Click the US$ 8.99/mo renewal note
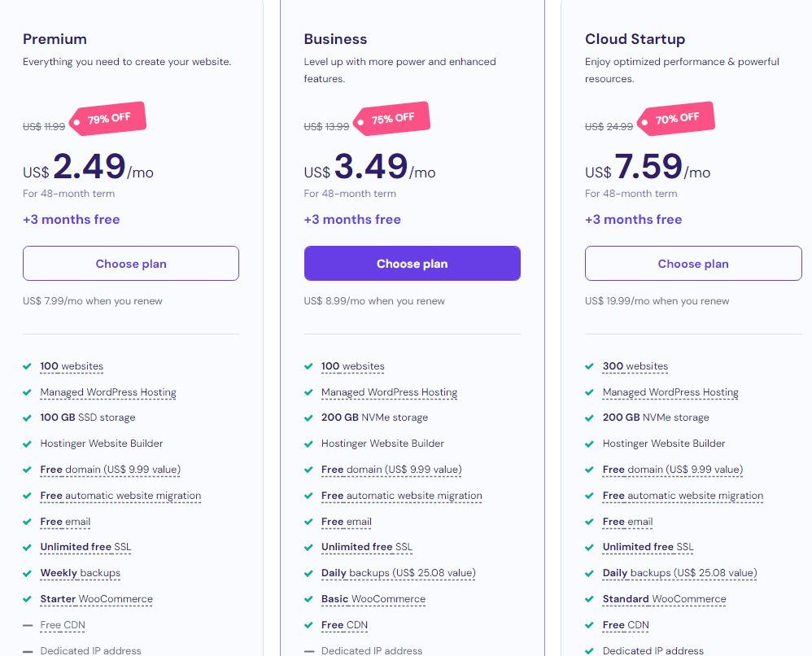This screenshot has height=656, width=812. [374, 301]
